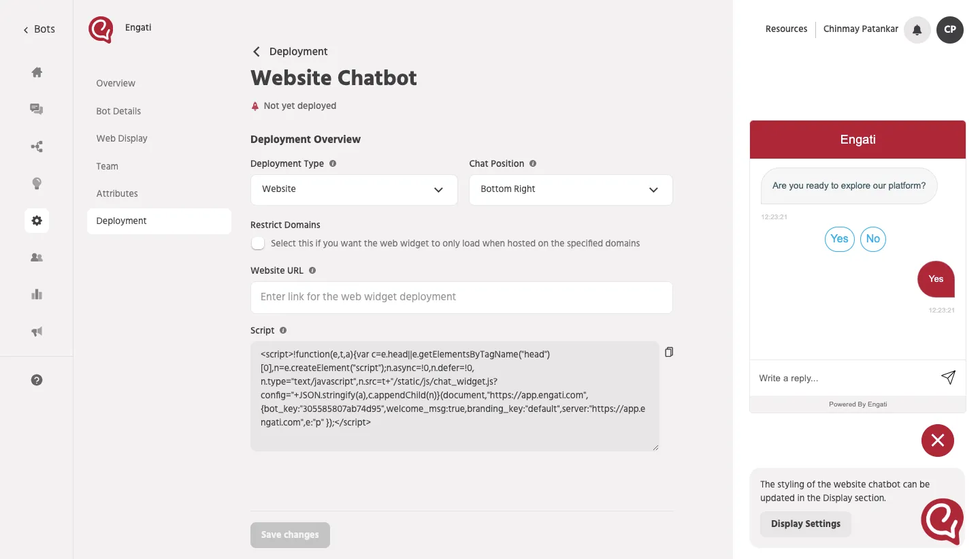Click the Display Settings button
980x559 pixels.
tap(805, 524)
